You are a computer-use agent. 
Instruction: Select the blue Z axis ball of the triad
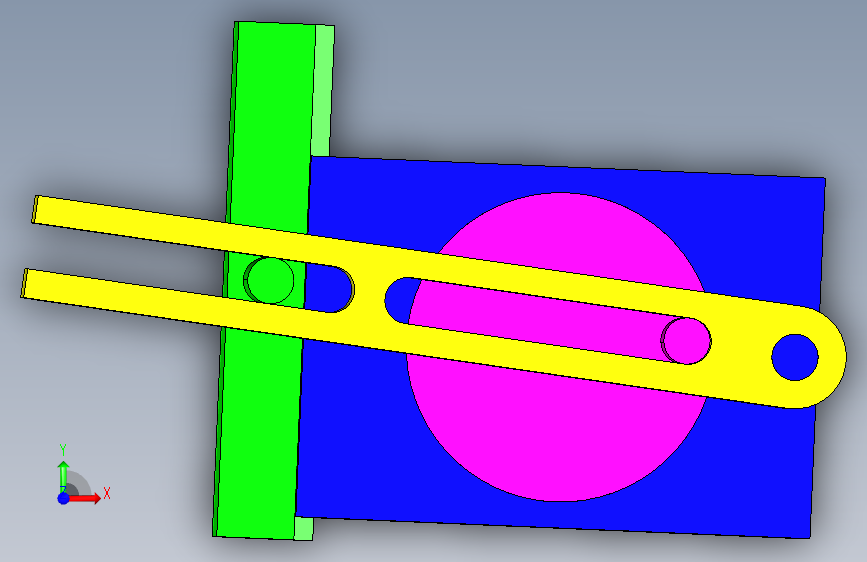(64, 498)
